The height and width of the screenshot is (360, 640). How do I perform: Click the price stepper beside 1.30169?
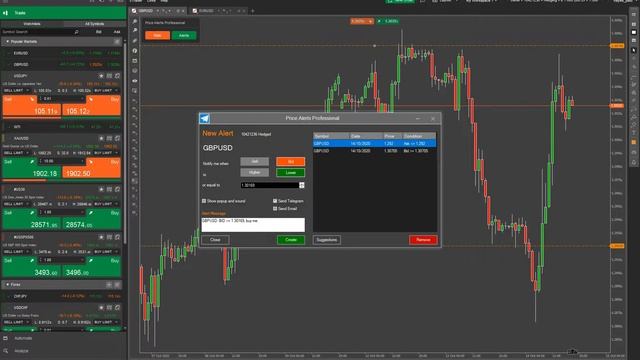tap(302, 185)
